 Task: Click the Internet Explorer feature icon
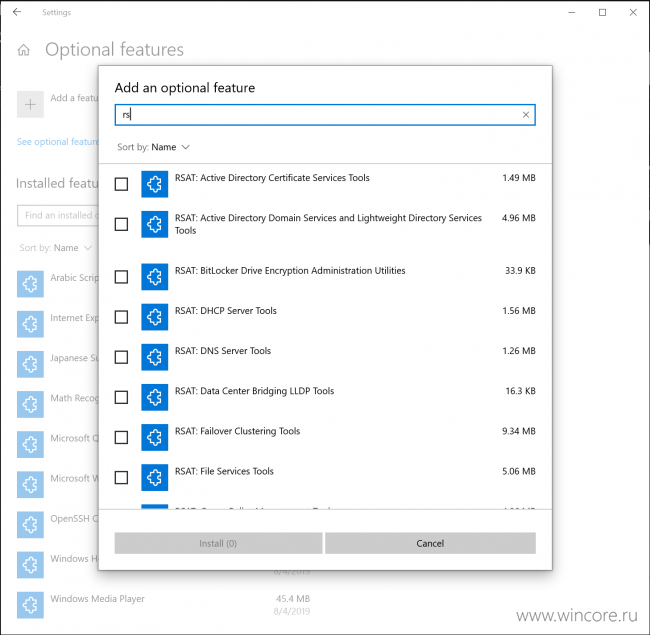click(30, 324)
